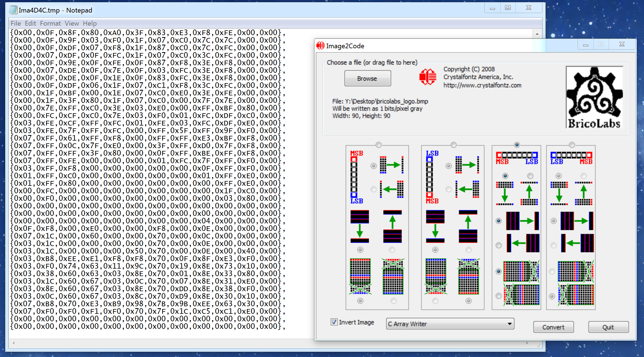Viewport: 644px width, 357px height.
Task: Open Notepad's File menu
Action: pyautogui.click(x=16, y=23)
